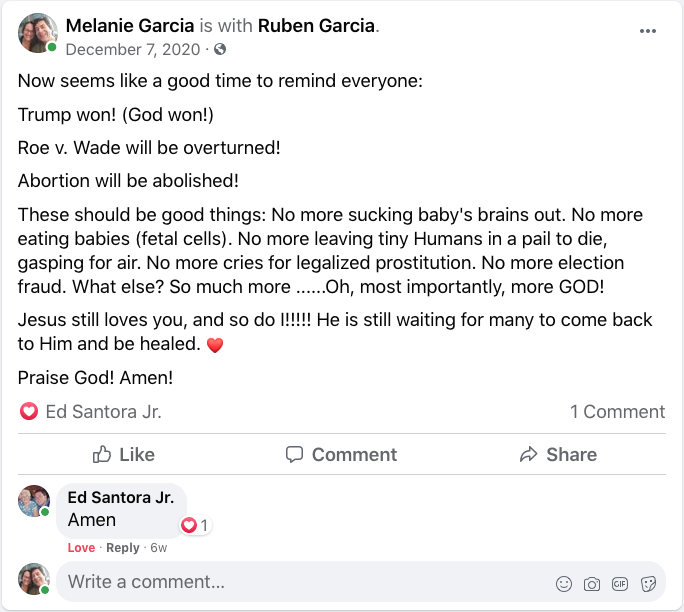Reply to Ed Santora Jr.'s comment
Screen dimensions: 684x612
(x=123, y=547)
